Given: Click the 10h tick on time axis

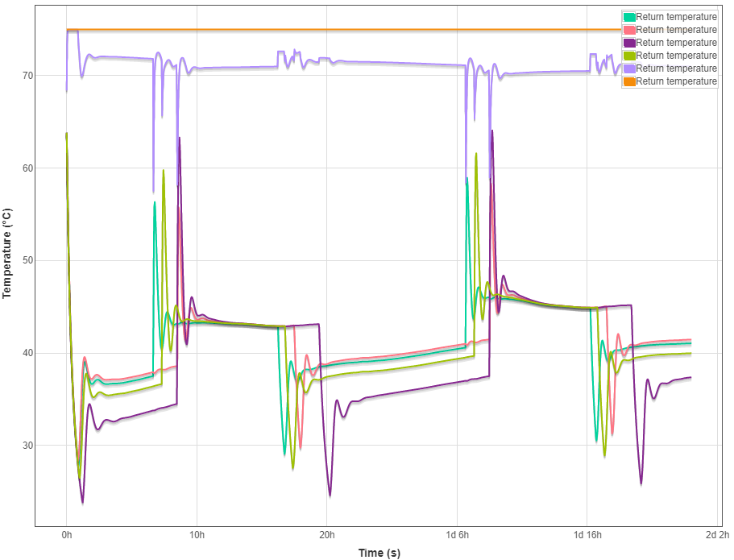Looking at the screenshot, I should pyautogui.click(x=197, y=535).
